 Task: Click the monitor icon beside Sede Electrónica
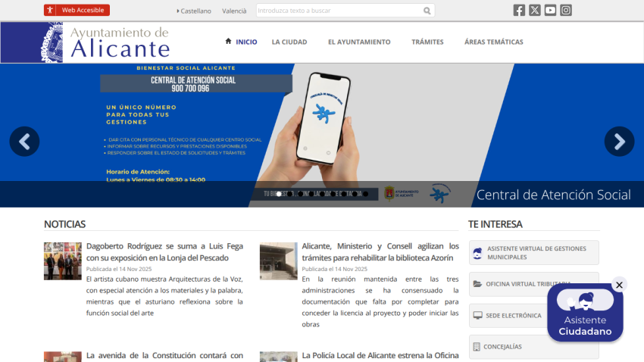[x=477, y=315]
